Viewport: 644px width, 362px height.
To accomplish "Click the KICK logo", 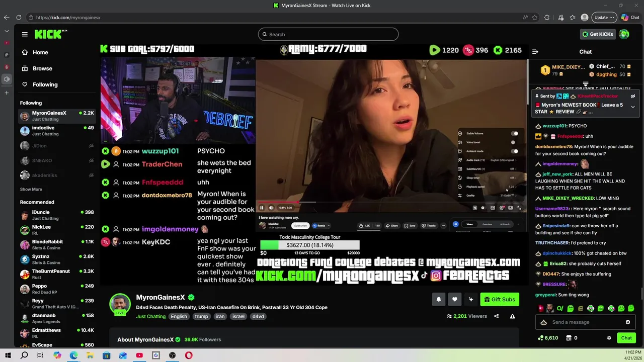I will pos(50,34).
